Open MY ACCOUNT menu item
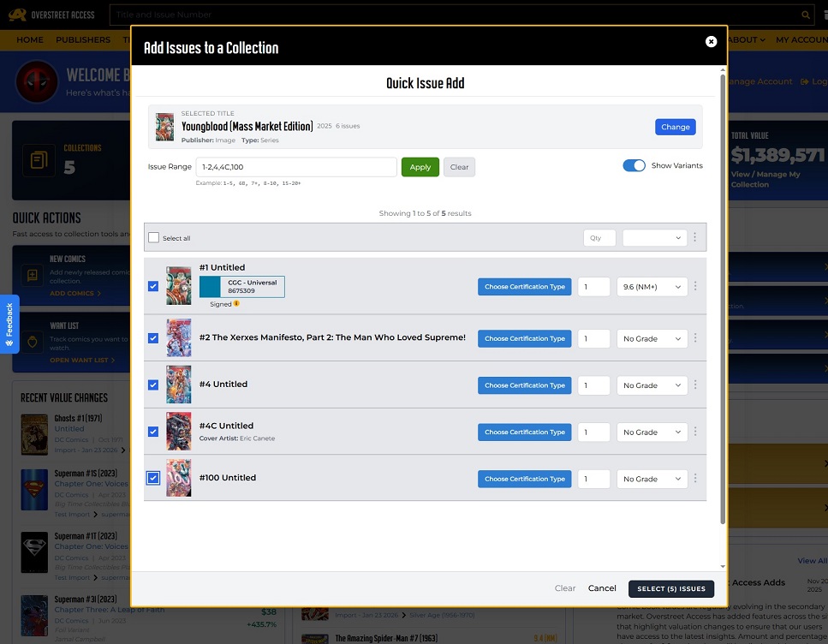Viewport: 828px width, 644px height. 801,39
